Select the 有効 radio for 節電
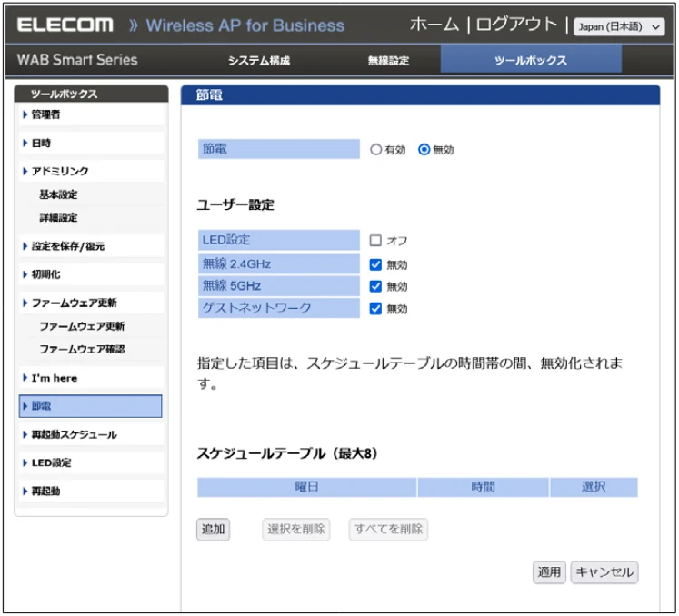Screen dimensions: 679x616 tap(376, 150)
